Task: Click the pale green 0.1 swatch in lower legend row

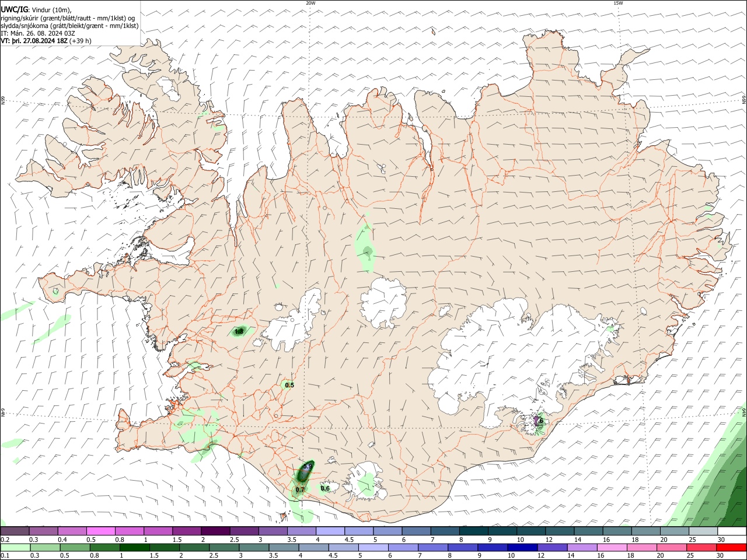Action: [15, 548]
